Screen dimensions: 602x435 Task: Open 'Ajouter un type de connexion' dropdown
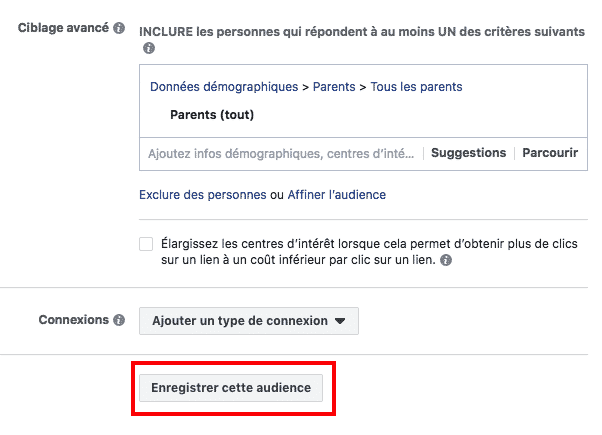(248, 321)
